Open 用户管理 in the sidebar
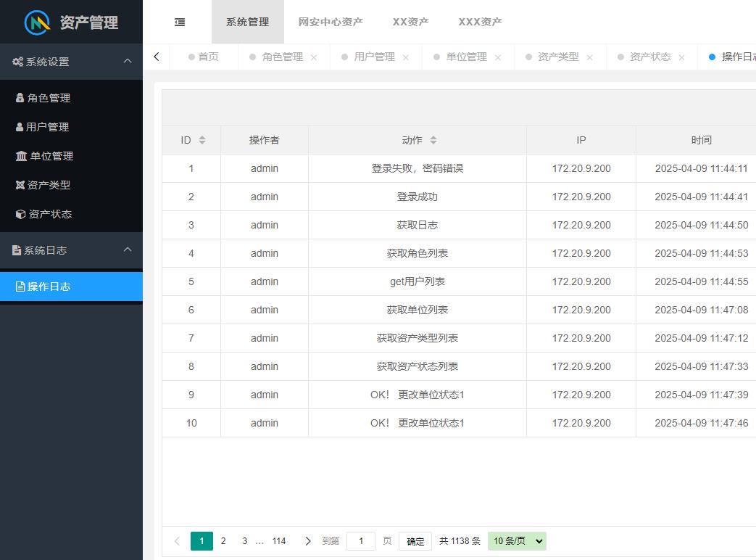Image resolution: width=756 pixels, height=560 pixels. (x=47, y=127)
